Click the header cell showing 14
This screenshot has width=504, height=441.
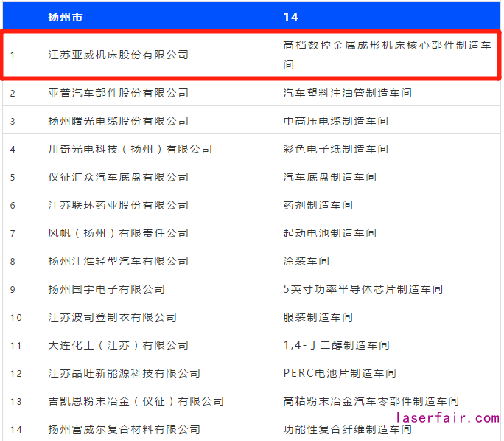pyautogui.click(x=290, y=15)
